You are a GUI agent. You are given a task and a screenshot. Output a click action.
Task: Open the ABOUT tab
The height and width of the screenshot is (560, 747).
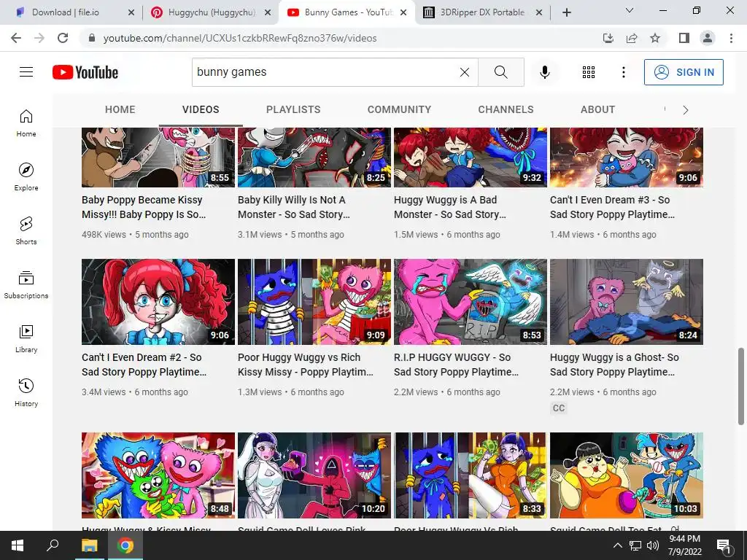coord(598,109)
